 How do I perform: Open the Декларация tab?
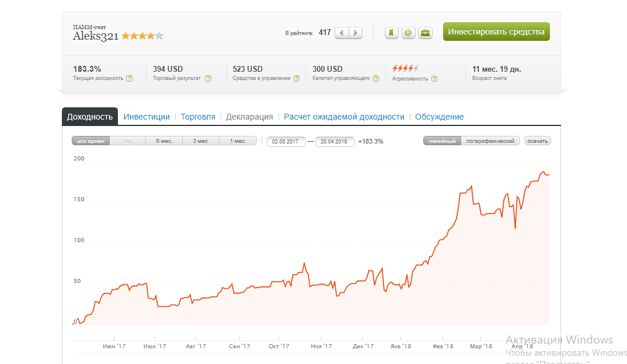coord(249,117)
